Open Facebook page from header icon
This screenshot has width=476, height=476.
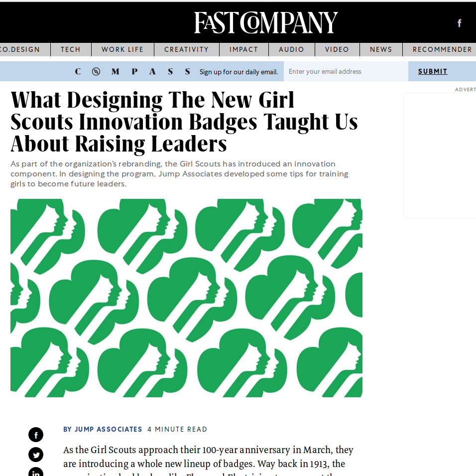459,23
